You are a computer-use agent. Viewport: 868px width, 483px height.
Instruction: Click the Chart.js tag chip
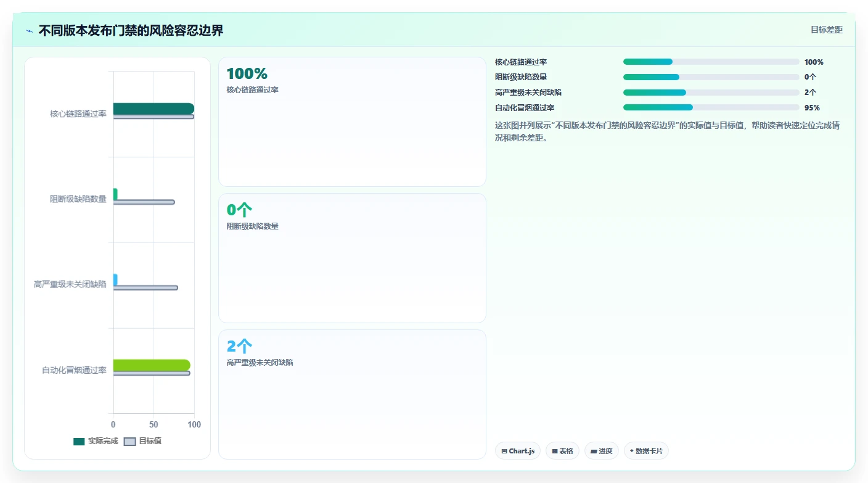518,451
